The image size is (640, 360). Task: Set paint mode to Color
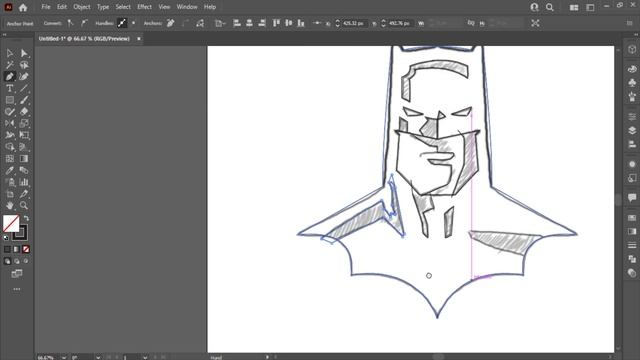(x=7, y=249)
